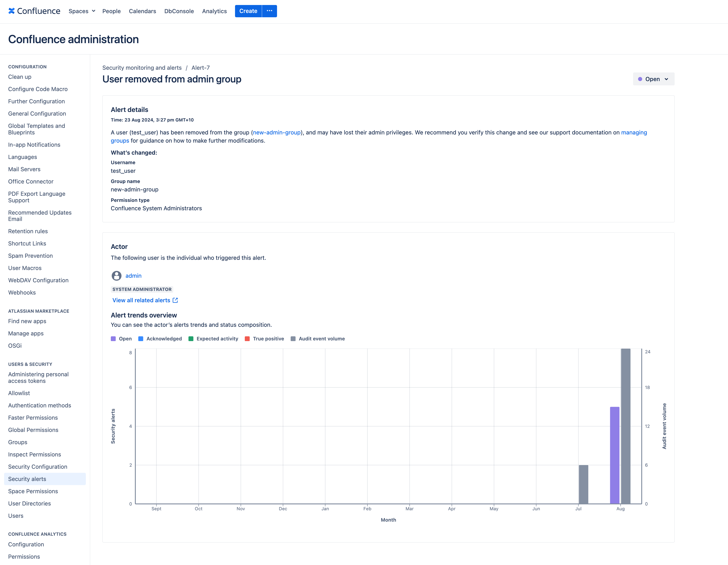Image resolution: width=728 pixels, height=565 pixels.
Task: Open Office Connector settings
Action: (31, 182)
